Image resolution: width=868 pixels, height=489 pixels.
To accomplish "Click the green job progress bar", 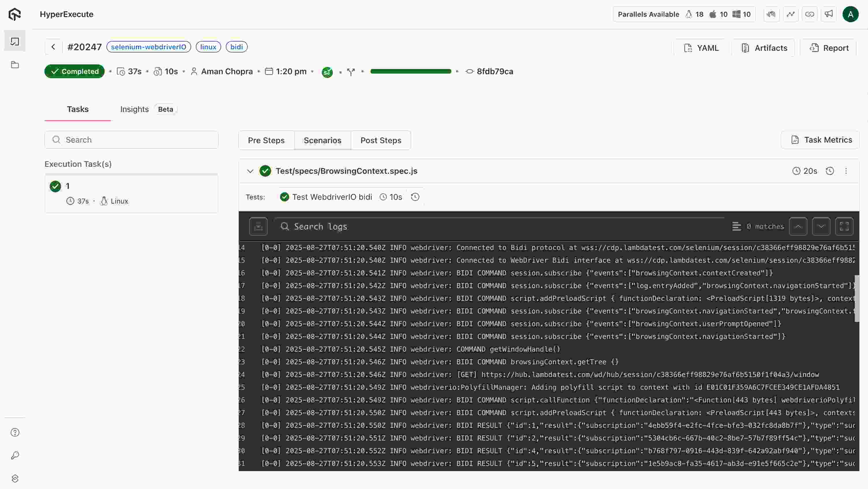I will point(410,72).
